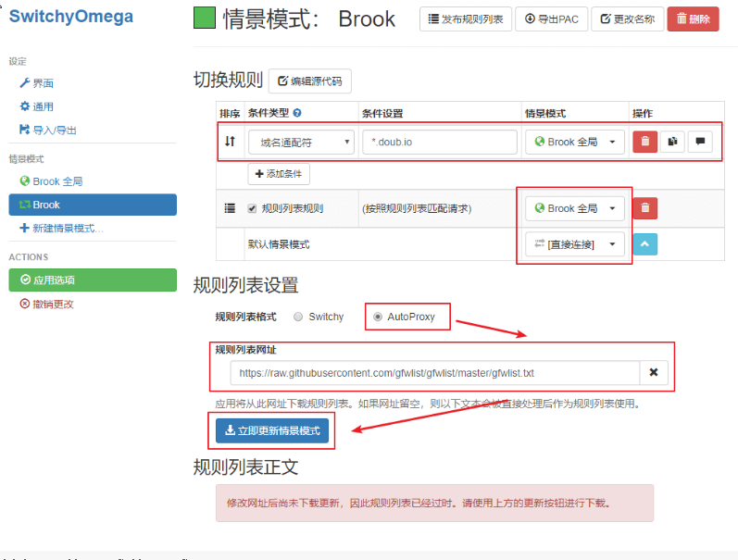This screenshot has height=560, width=738.
Task: Select the AutoProxy format radio button
Action: click(x=378, y=317)
